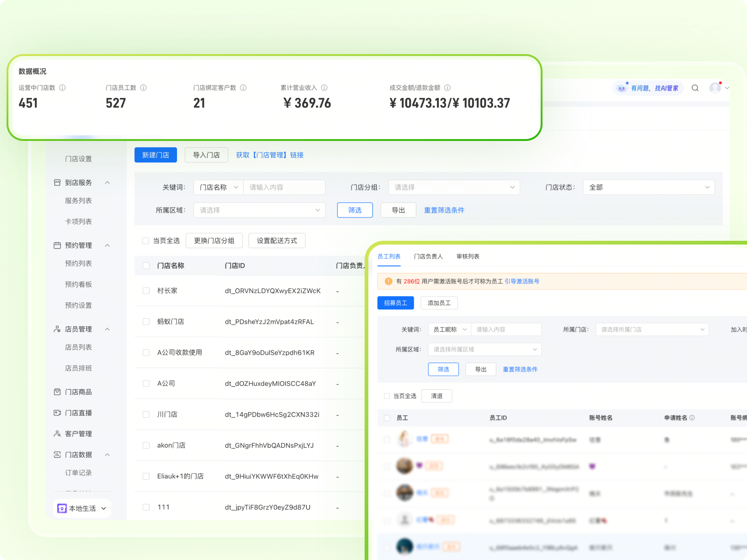
Task: Click info icon next to 运营中门店数
Action: [x=63, y=88]
